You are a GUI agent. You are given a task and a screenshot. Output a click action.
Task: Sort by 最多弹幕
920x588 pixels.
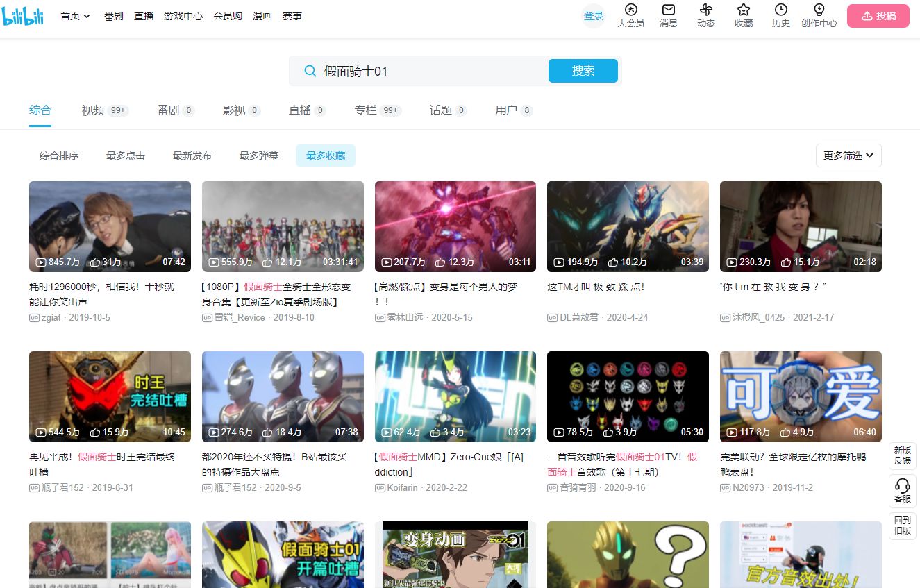coord(259,156)
